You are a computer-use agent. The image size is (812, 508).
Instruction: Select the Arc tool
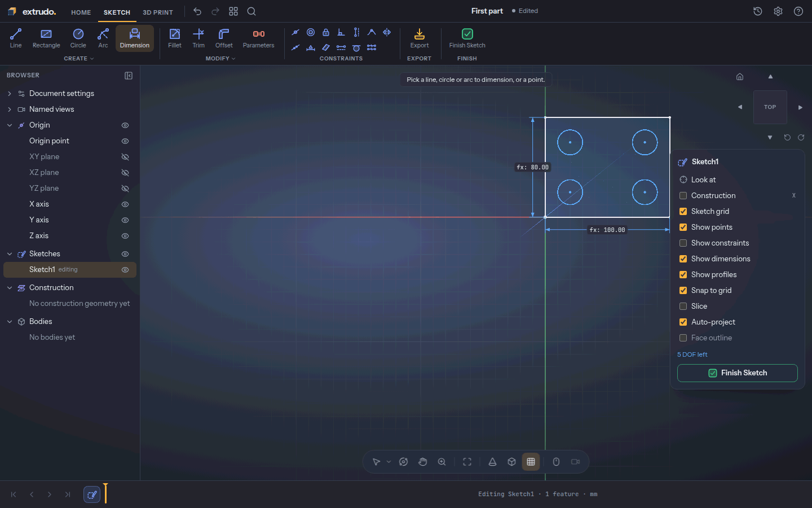103,38
